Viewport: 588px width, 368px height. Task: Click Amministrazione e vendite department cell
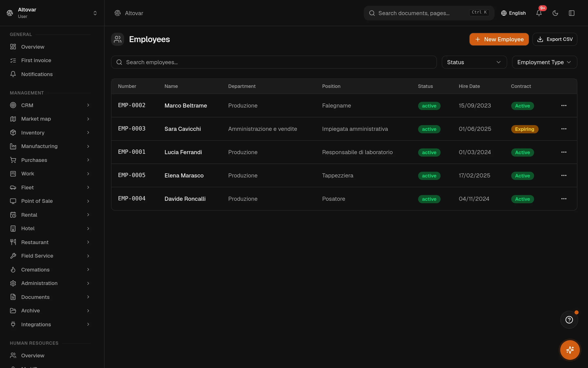click(x=262, y=129)
